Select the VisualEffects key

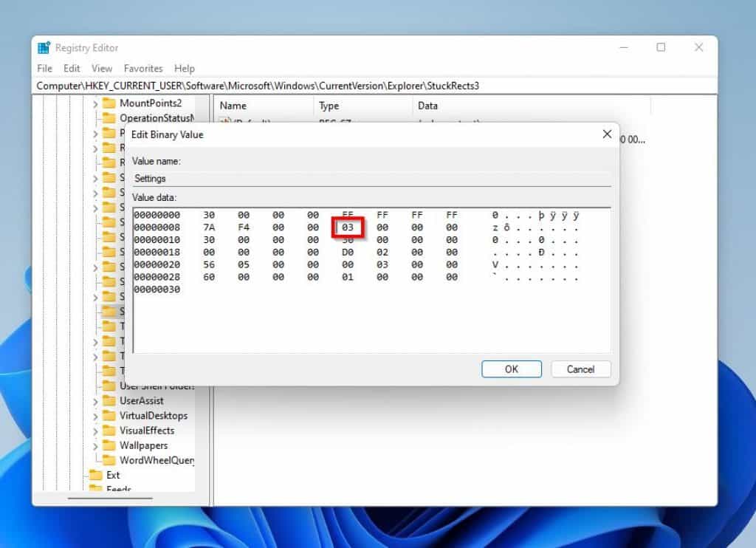tap(147, 431)
